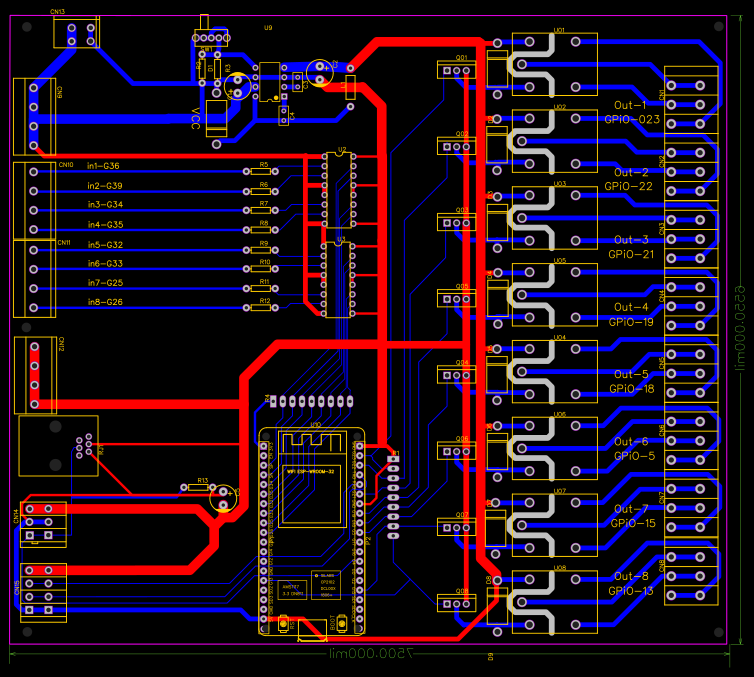The image size is (754, 677).
Task: Select the U3 DIP chip footprint
Action: coord(338,280)
